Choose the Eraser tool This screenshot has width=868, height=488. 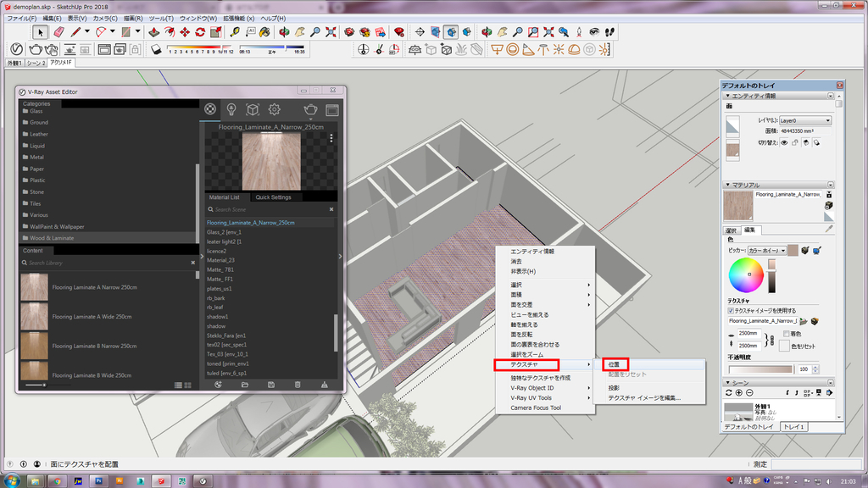point(58,32)
